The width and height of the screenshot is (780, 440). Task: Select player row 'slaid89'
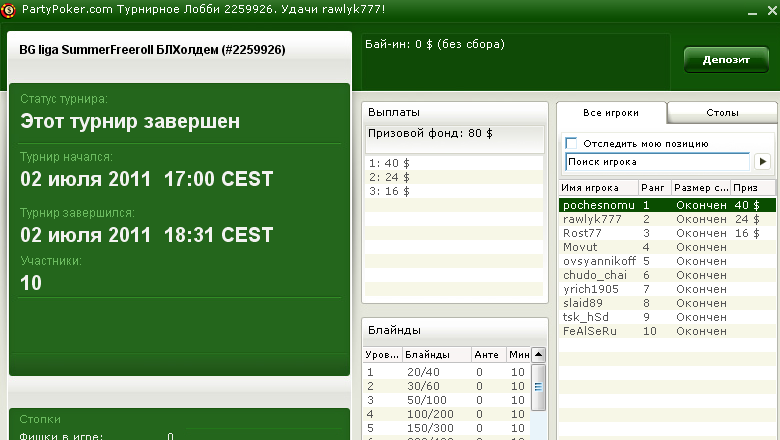click(667, 303)
